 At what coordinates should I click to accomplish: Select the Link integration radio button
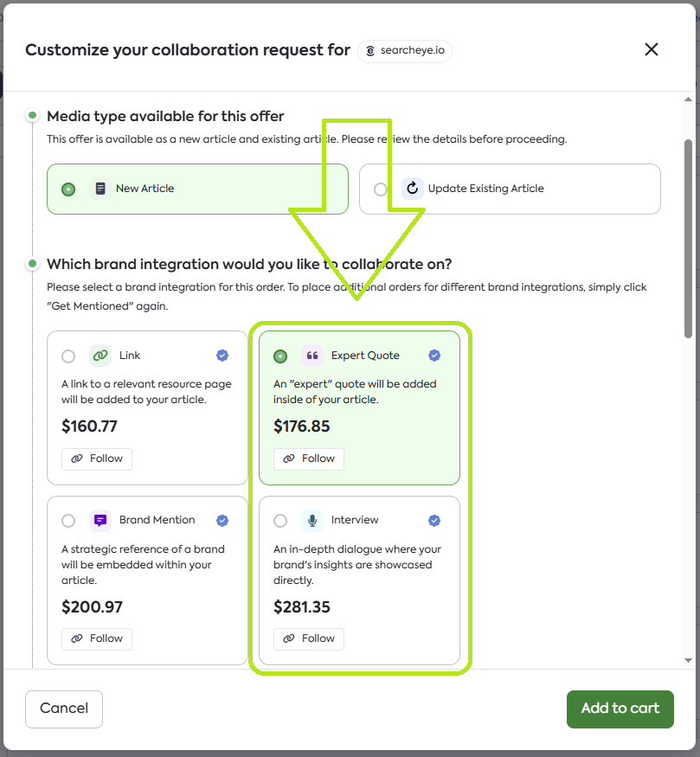(x=68, y=356)
